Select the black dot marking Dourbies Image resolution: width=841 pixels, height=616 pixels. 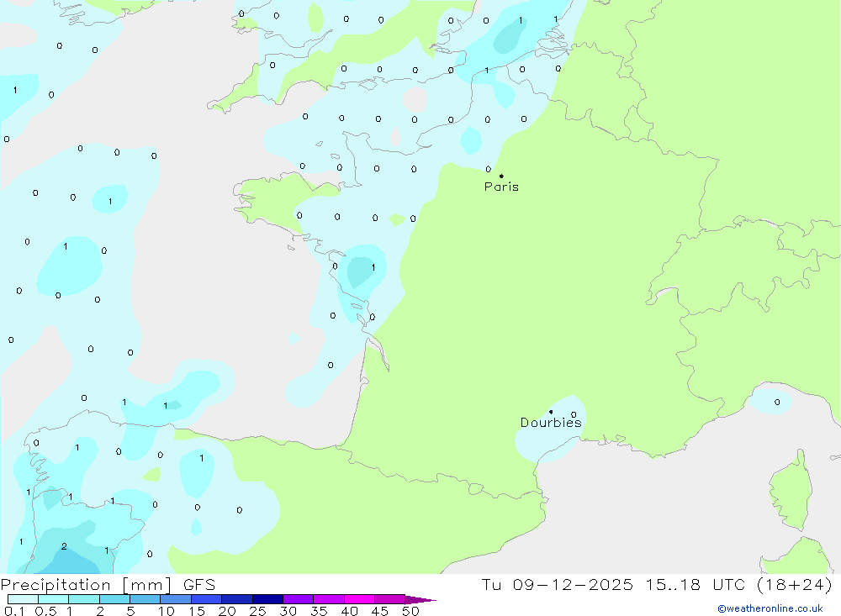[x=551, y=412]
